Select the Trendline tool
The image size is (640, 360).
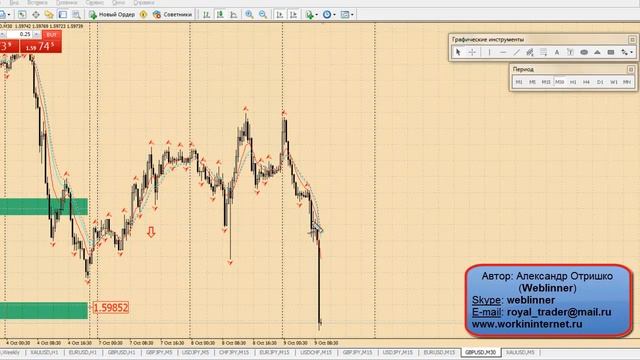516,52
